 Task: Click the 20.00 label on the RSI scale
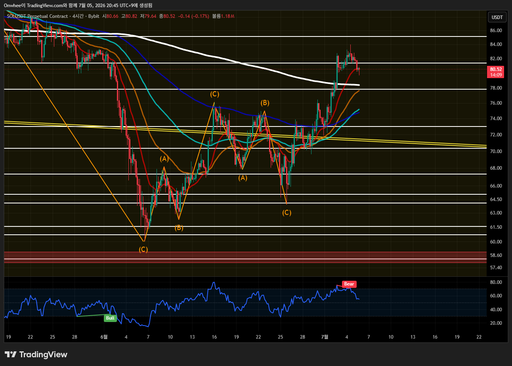(496, 323)
